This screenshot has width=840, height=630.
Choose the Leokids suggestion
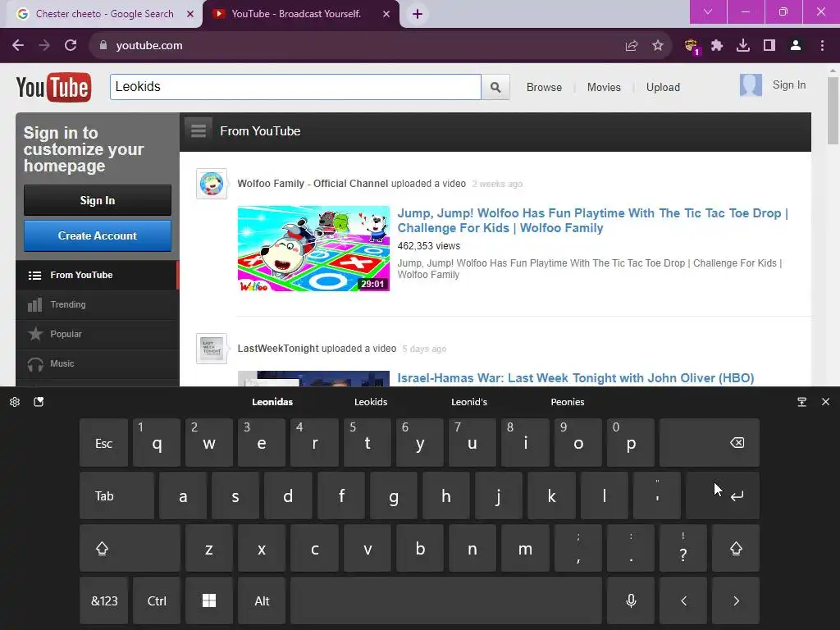point(371,402)
